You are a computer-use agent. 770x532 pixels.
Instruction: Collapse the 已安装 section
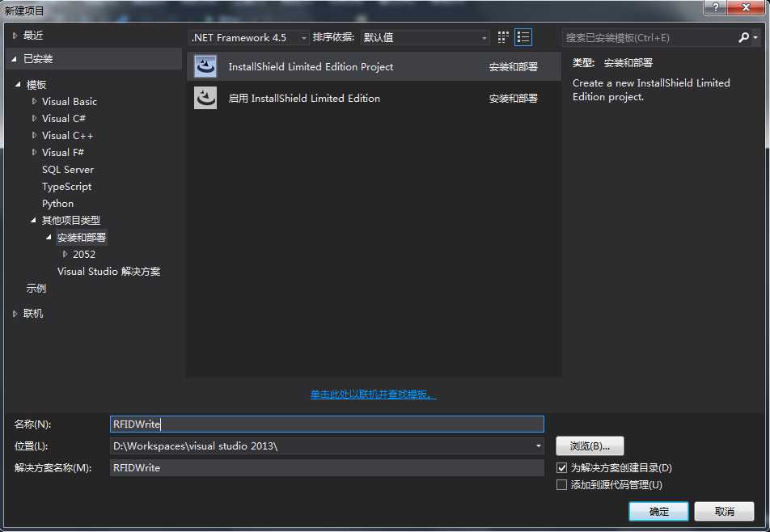[15, 59]
